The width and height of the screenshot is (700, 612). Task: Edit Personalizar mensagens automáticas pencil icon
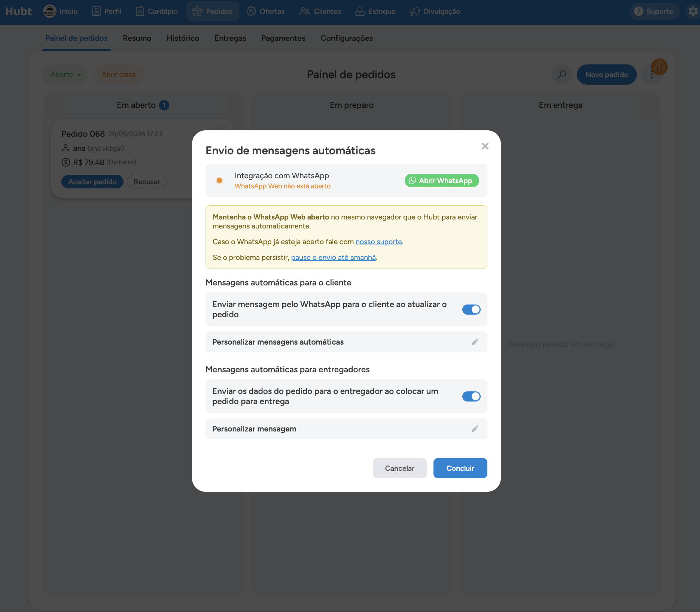click(475, 342)
